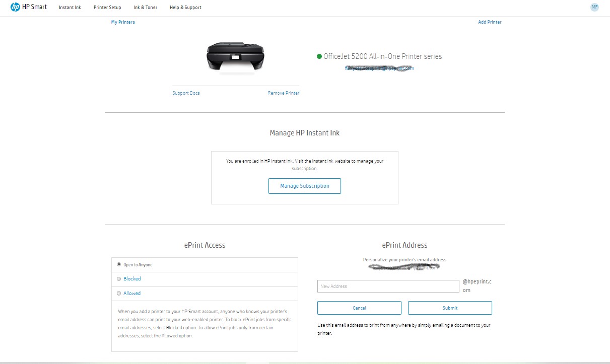Click the Personalize your printer's email address text
610x364 pixels.
click(404, 260)
